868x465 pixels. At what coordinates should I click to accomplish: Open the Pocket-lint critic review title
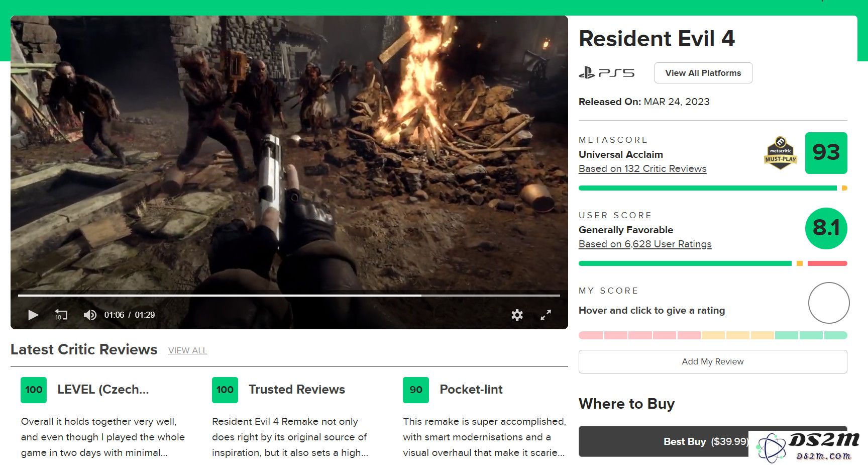tap(471, 390)
